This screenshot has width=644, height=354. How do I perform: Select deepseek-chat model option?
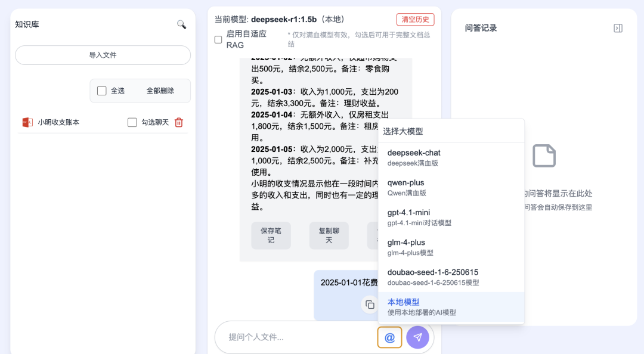pyautogui.click(x=451, y=157)
